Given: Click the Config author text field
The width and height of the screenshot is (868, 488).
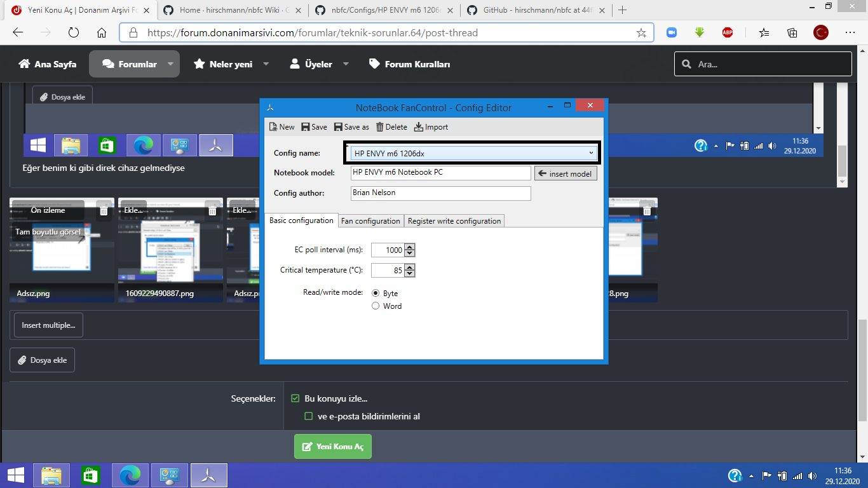Looking at the screenshot, I should coord(441,193).
